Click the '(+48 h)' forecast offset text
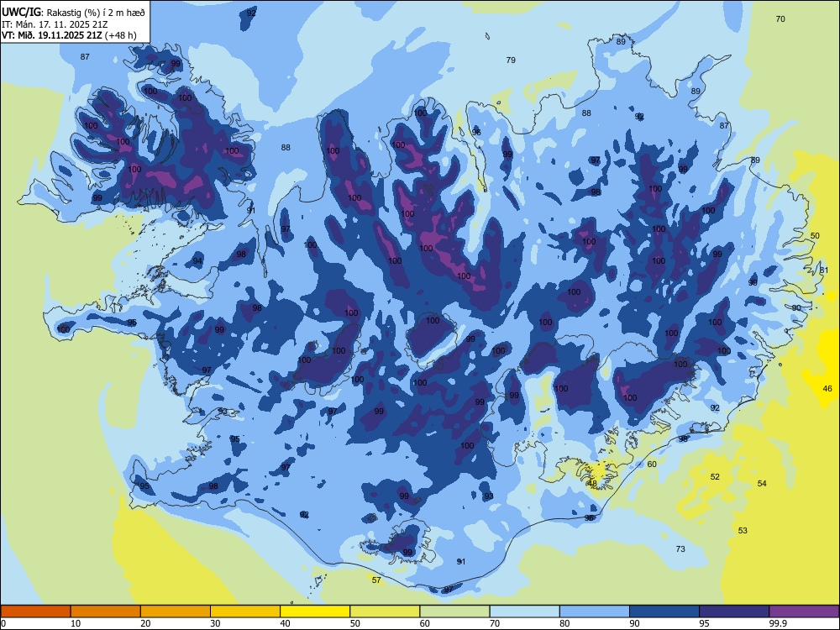The width and height of the screenshot is (840, 630). coord(121,36)
